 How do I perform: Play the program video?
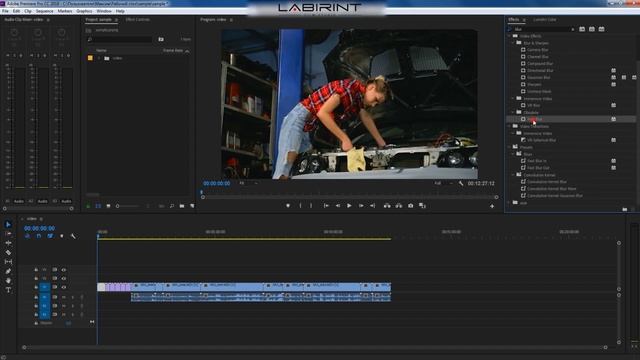[x=349, y=206]
